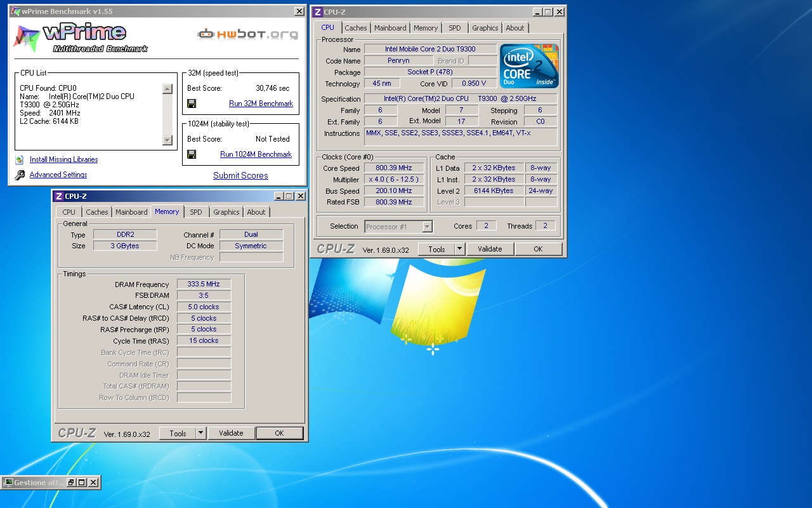
Task: Click Validate in the CPU window
Action: [490, 249]
